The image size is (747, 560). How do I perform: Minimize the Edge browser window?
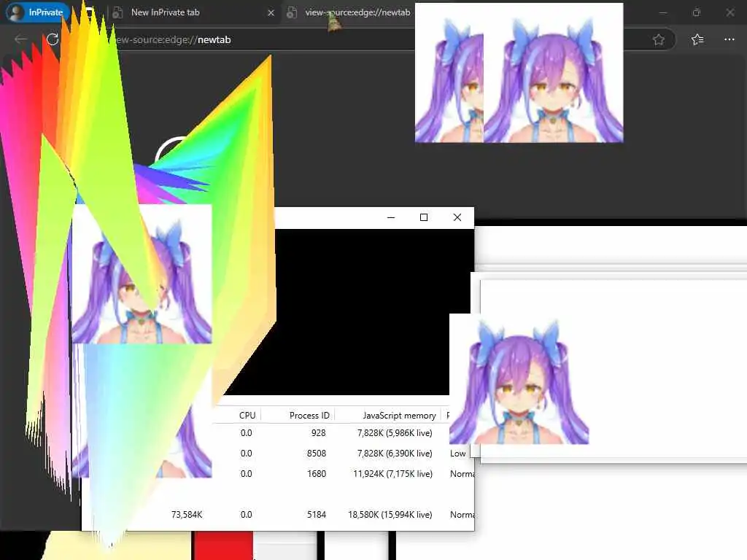[x=662, y=13]
